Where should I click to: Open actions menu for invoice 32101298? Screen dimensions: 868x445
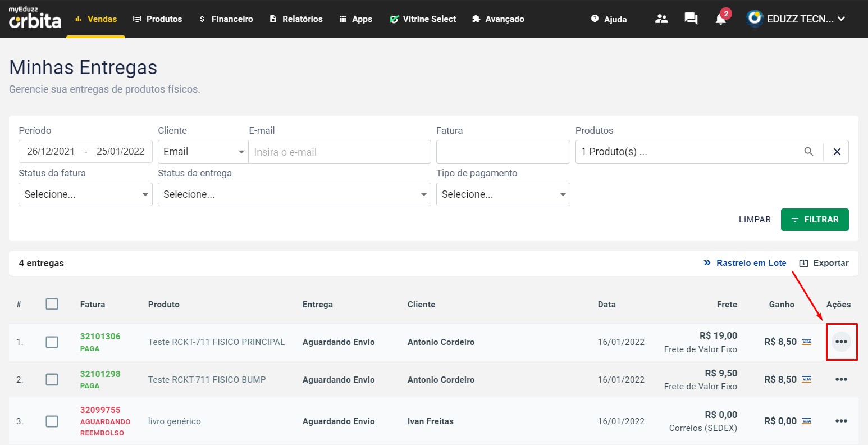[x=841, y=379]
